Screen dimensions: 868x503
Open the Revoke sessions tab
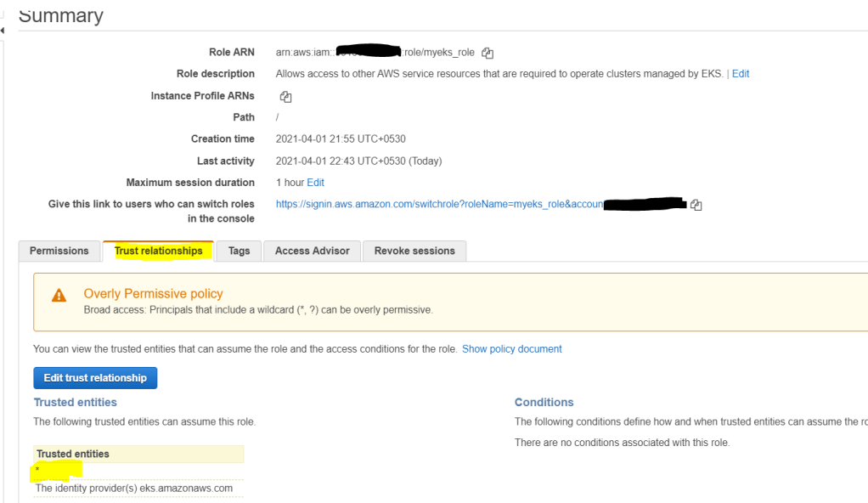pyautogui.click(x=414, y=251)
